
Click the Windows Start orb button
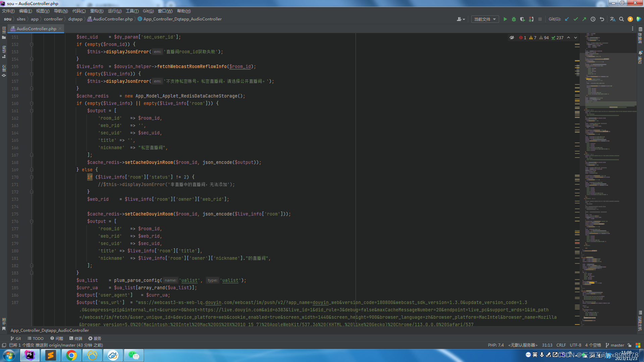(9, 355)
